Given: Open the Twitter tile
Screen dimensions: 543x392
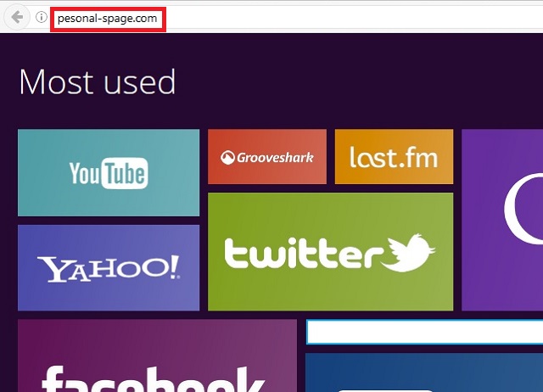Looking at the screenshot, I should click(330, 252).
